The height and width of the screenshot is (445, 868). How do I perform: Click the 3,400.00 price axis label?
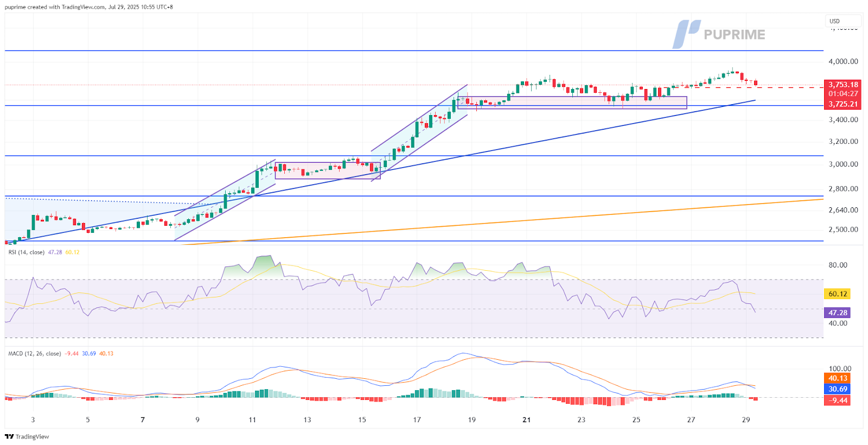[843, 119]
